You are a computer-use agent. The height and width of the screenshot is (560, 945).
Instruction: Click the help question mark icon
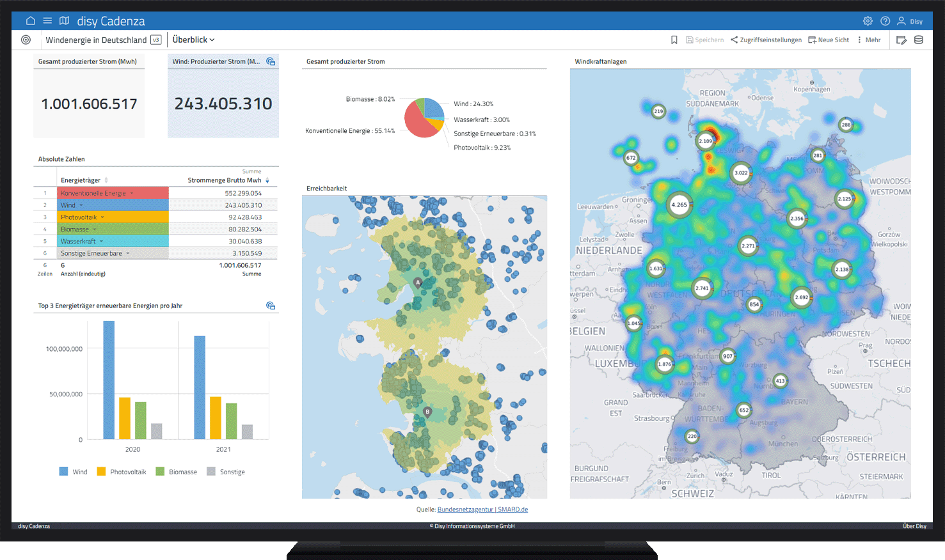885,20
